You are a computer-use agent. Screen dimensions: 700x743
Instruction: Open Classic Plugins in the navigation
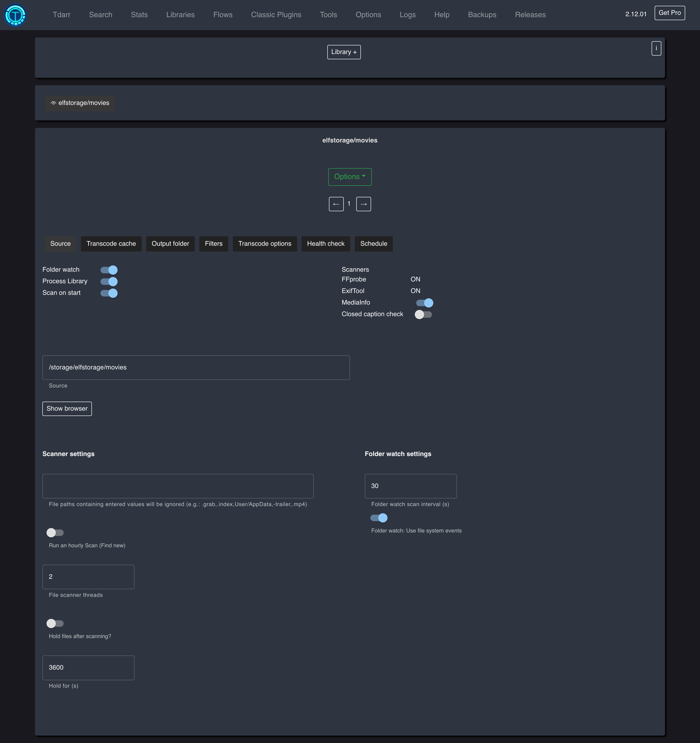tap(276, 15)
